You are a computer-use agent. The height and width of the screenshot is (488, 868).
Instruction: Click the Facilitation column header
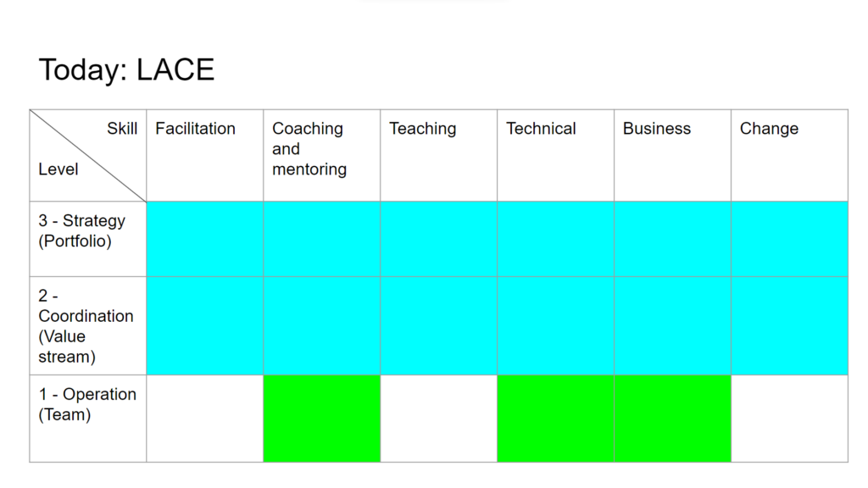205,156
